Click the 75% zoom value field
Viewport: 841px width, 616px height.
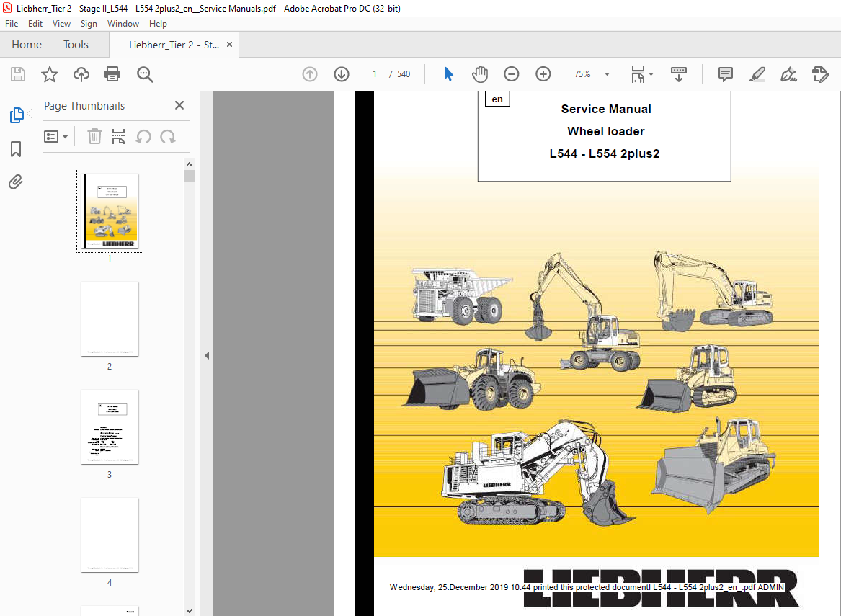point(582,74)
